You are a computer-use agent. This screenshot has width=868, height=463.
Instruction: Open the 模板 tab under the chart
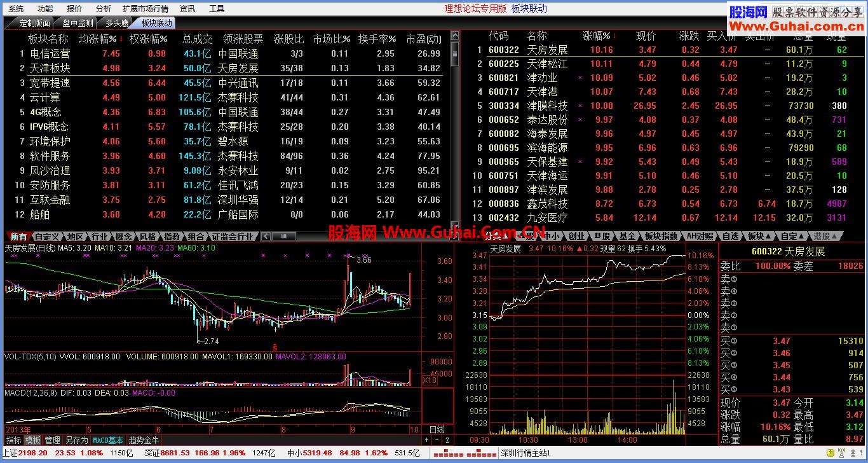click(33, 440)
